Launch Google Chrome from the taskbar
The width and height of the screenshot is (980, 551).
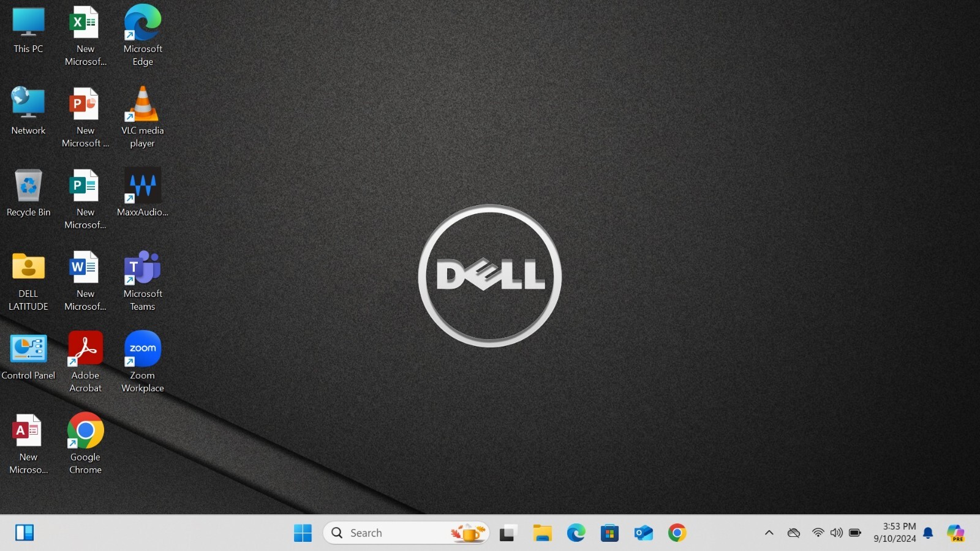(677, 533)
